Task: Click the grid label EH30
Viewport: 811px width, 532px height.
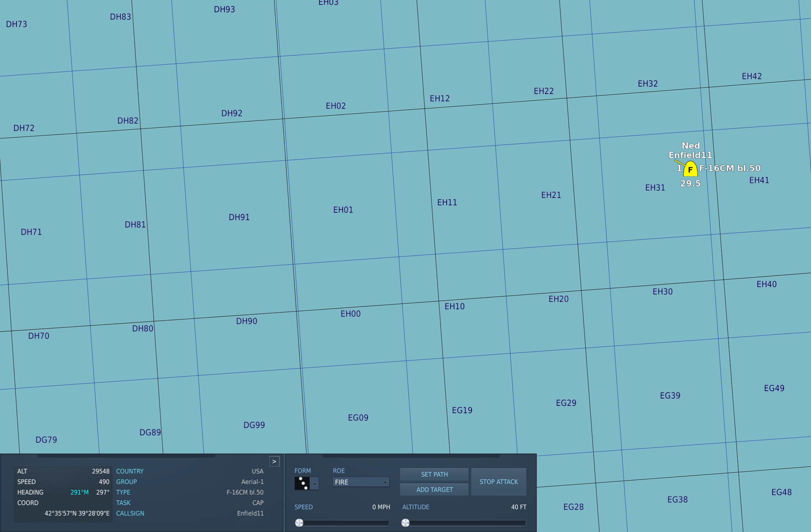Action: tap(662, 292)
